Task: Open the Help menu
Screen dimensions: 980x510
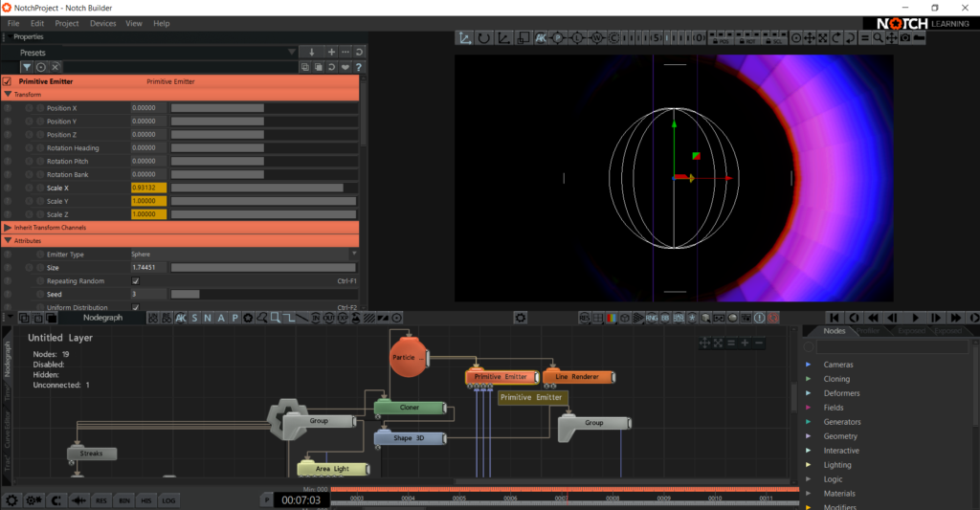Action: (161, 23)
